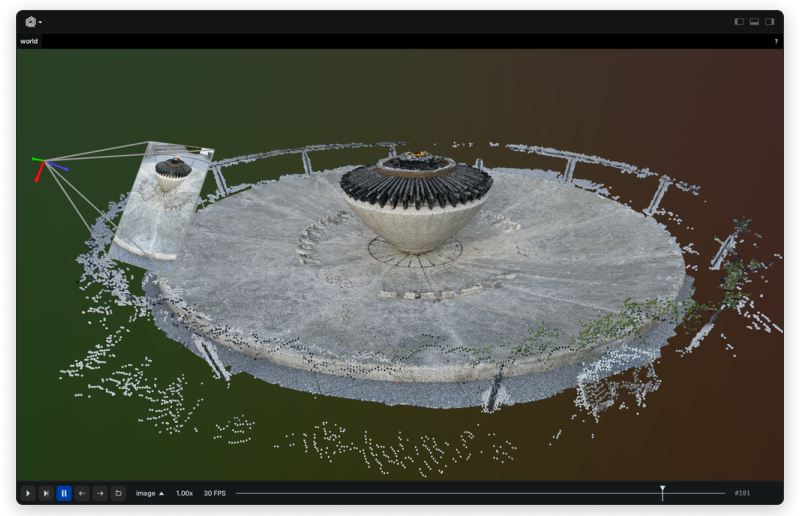
Task: Step back one frame with left arrow
Action: coord(82,493)
